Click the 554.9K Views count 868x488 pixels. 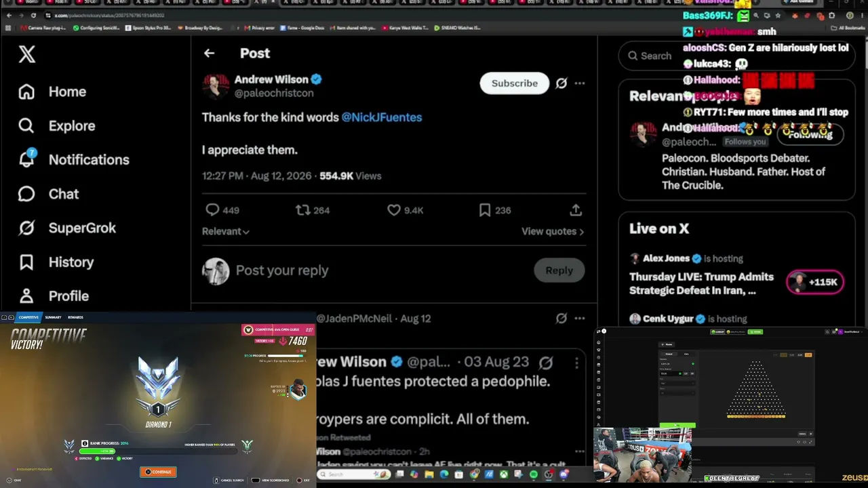click(x=351, y=176)
